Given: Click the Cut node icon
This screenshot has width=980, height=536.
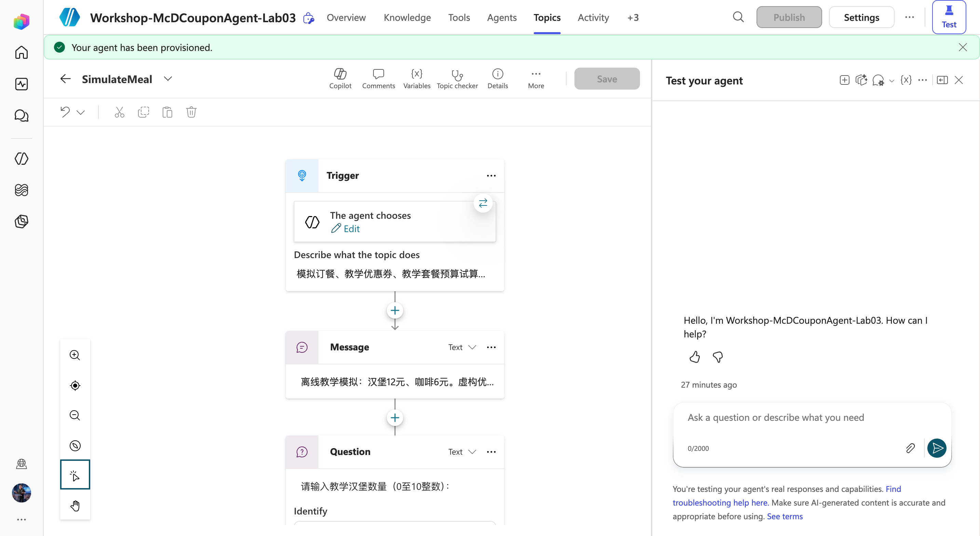Looking at the screenshot, I should (x=120, y=112).
